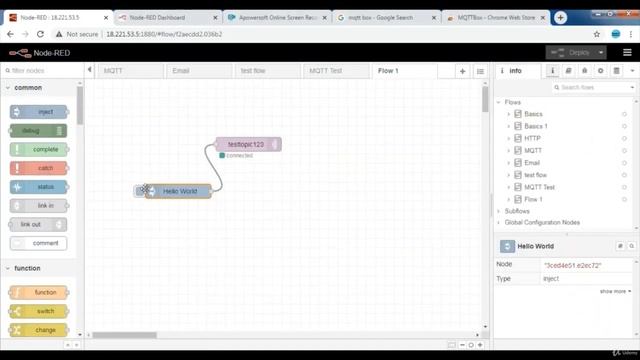
Task: Select the comment node in palette
Action: point(38,243)
